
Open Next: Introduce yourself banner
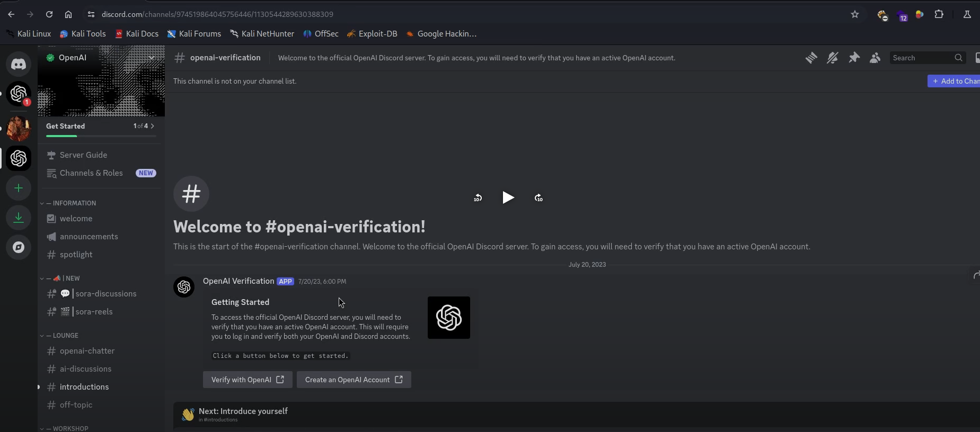pyautogui.click(x=577, y=415)
